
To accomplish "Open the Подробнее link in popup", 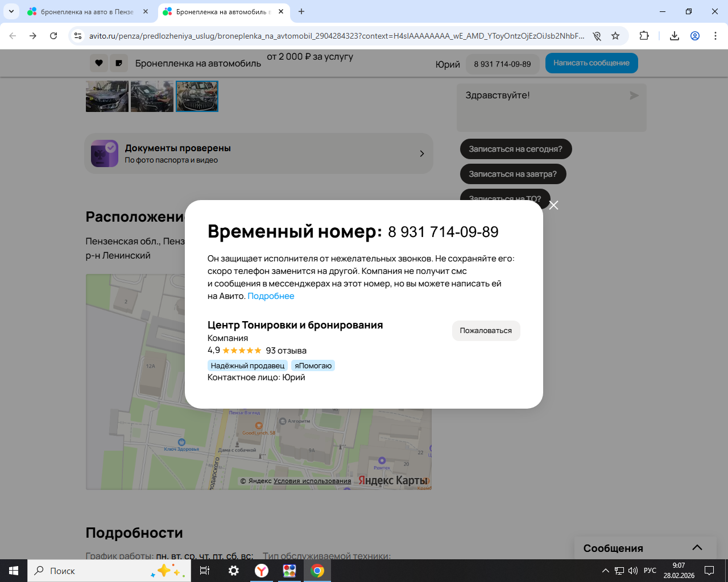I will tap(271, 296).
